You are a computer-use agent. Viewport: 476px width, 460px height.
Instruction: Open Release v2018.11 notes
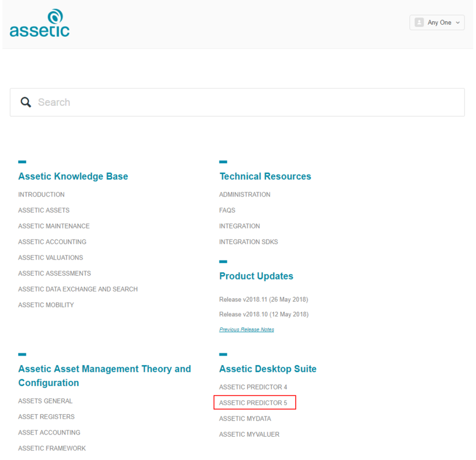264,299
